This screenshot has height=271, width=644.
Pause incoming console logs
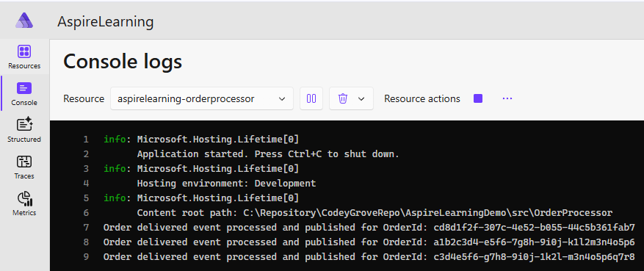point(311,98)
